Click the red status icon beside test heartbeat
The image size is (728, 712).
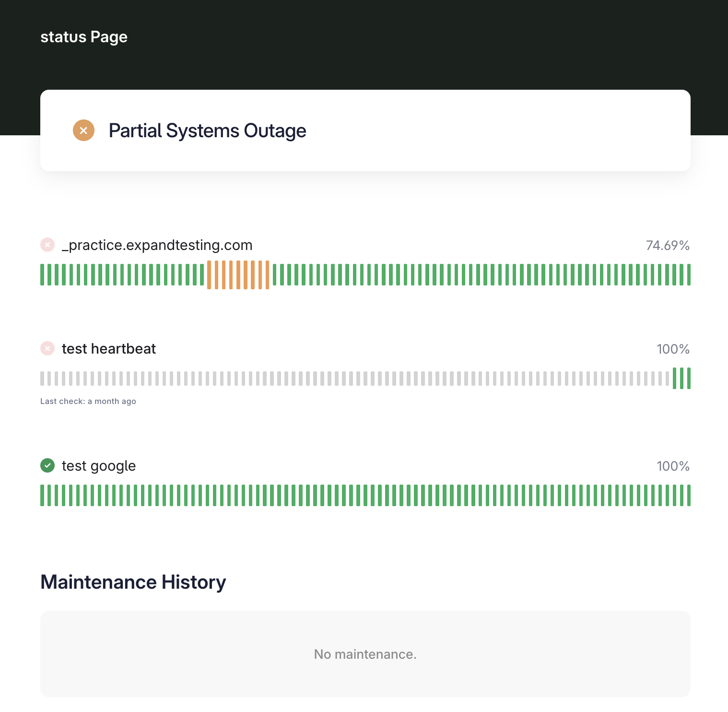point(47,348)
